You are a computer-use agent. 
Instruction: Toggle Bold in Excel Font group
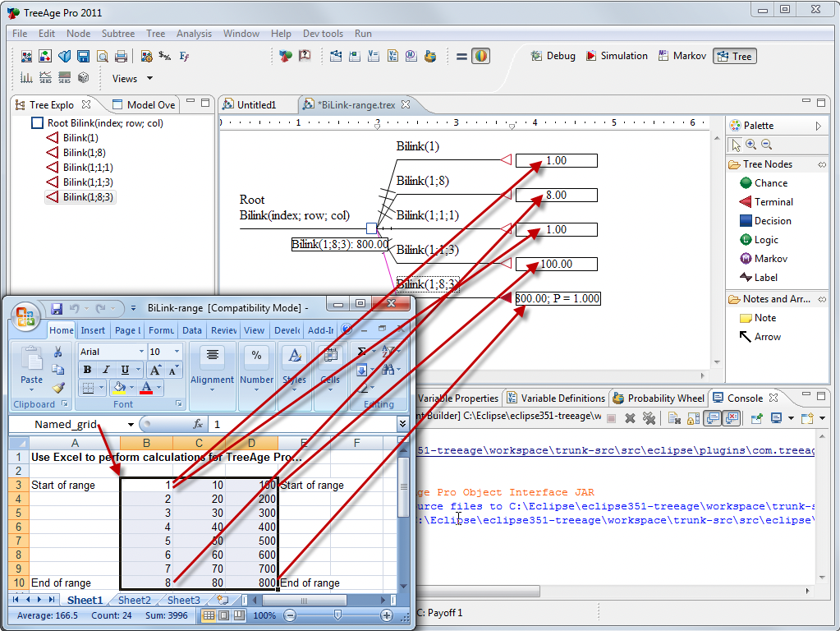[x=87, y=370]
